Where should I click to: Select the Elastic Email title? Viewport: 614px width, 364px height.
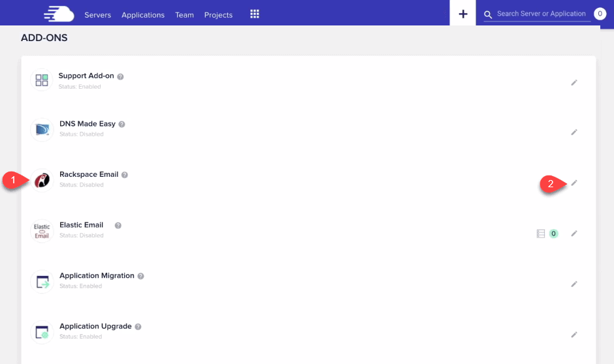[82, 225]
